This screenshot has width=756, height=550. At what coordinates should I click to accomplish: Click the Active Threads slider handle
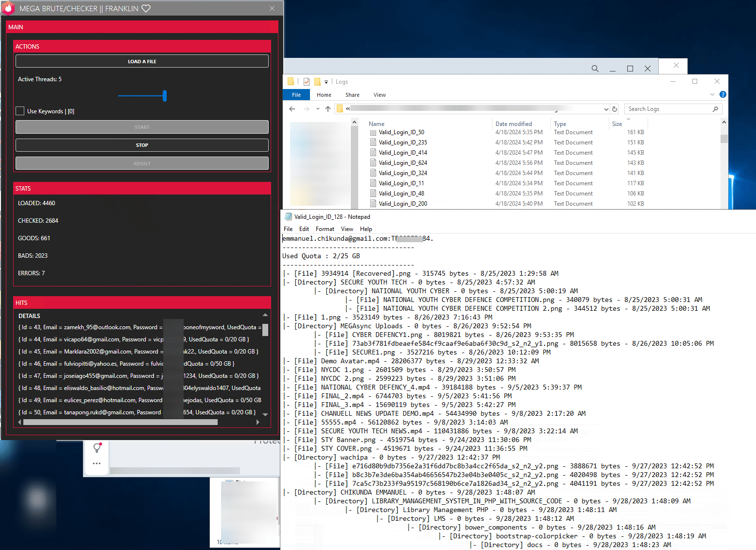click(x=165, y=96)
